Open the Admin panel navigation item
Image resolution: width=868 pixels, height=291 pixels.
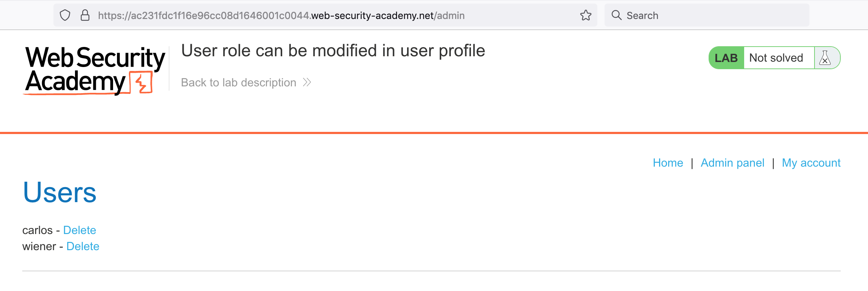coord(732,163)
